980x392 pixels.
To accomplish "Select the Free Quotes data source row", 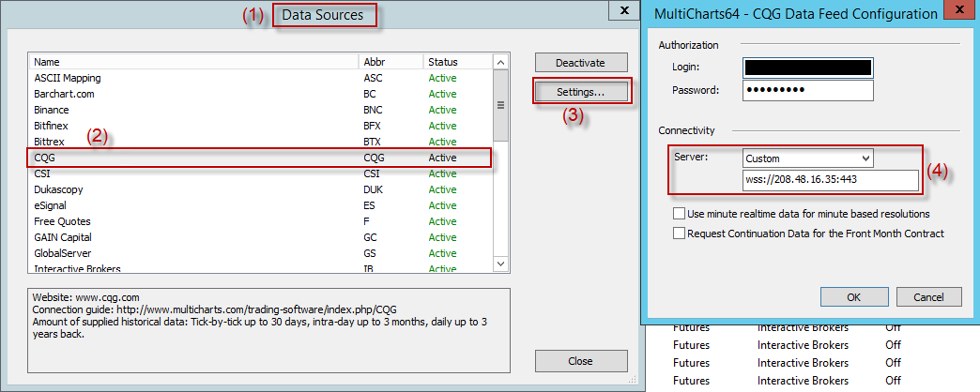I will tap(261, 221).
